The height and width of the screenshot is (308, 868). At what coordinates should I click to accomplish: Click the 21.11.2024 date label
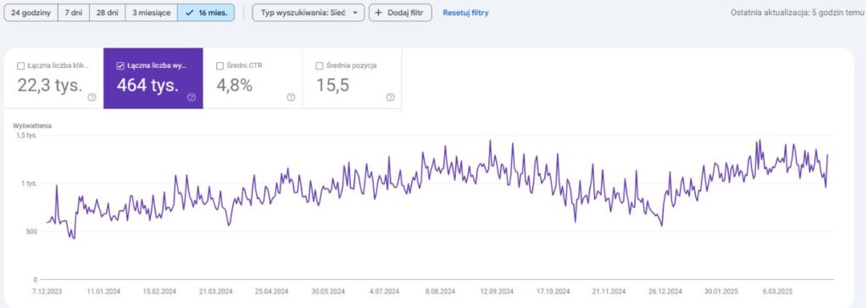(609, 291)
